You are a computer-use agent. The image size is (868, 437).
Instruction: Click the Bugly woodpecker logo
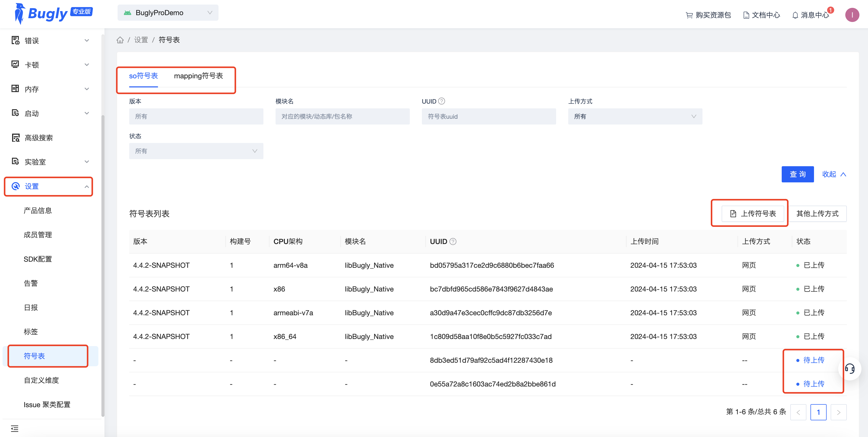point(20,14)
